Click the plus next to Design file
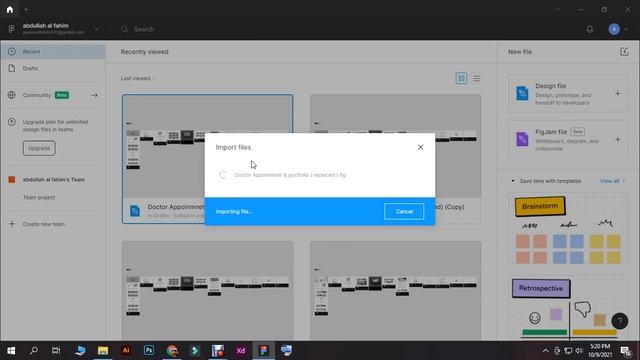640x360 pixels. click(618, 93)
